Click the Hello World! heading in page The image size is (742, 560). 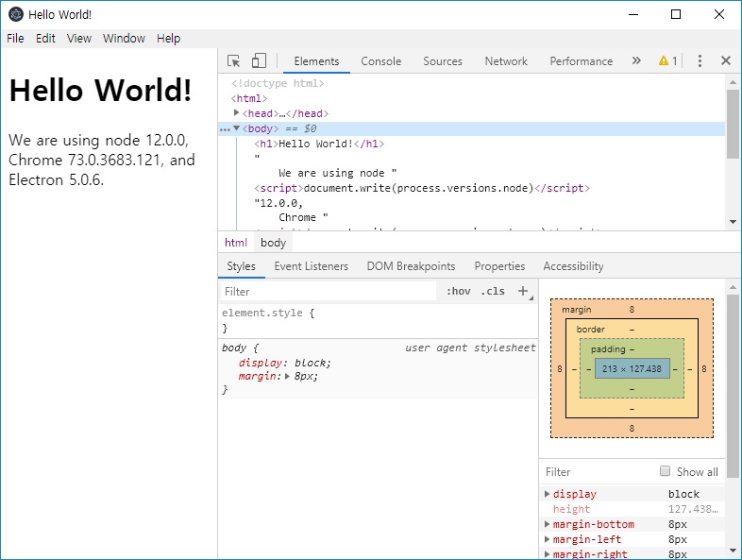coord(100,90)
